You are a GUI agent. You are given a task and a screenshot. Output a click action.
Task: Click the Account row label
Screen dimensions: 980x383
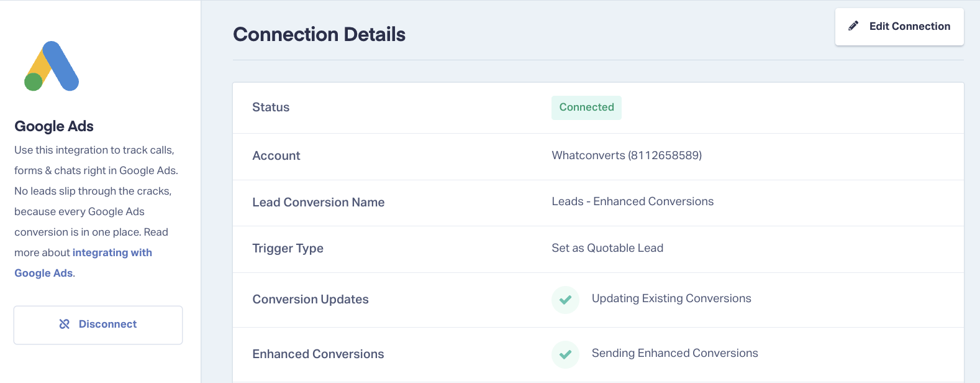click(x=276, y=155)
